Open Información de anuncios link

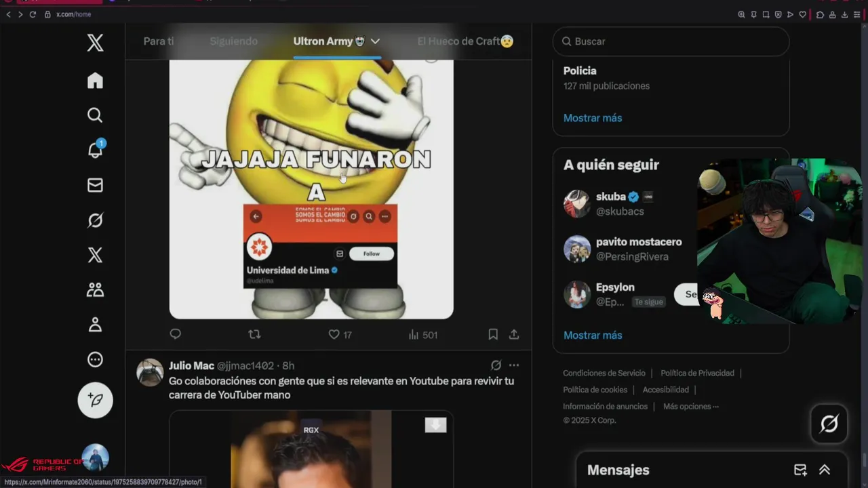pyautogui.click(x=605, y=407)
